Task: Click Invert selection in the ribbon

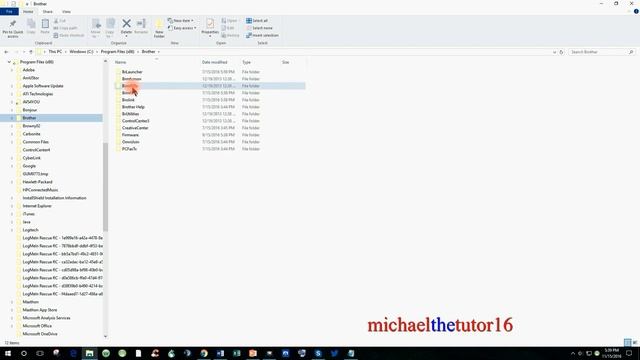Action: tap(262, 36)
